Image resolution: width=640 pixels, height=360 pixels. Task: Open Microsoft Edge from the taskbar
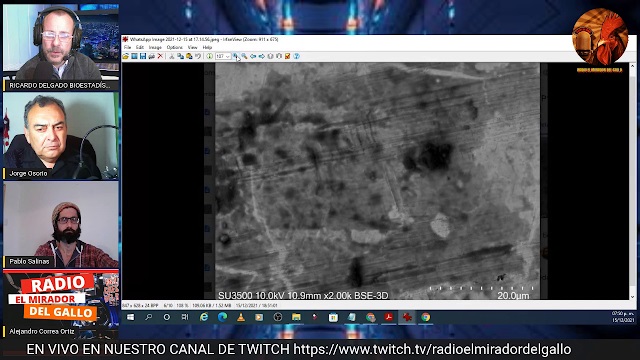point(222,317)
